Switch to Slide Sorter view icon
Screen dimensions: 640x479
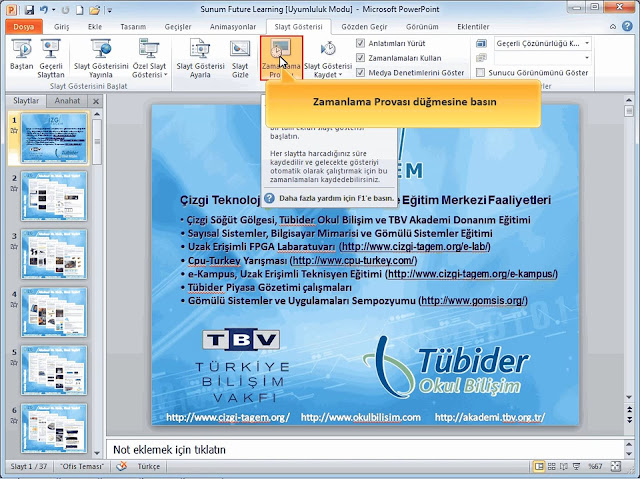click(551, 466)
